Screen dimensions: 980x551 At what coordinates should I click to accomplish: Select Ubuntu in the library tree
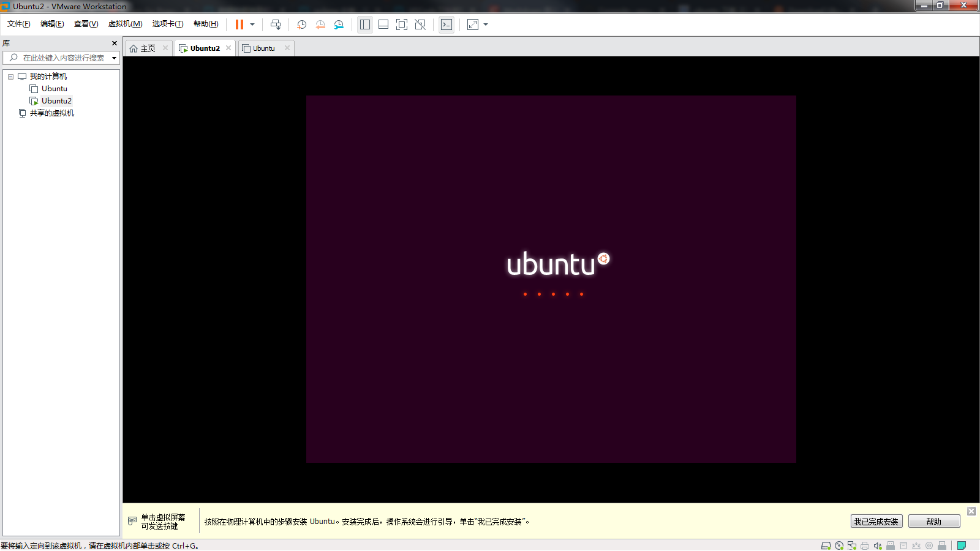click(x=55, y=89)
